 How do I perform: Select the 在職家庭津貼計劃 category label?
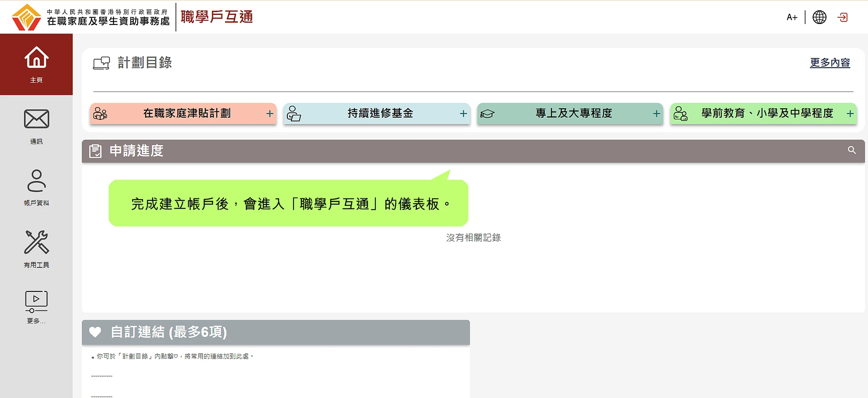tap(187, 113)
